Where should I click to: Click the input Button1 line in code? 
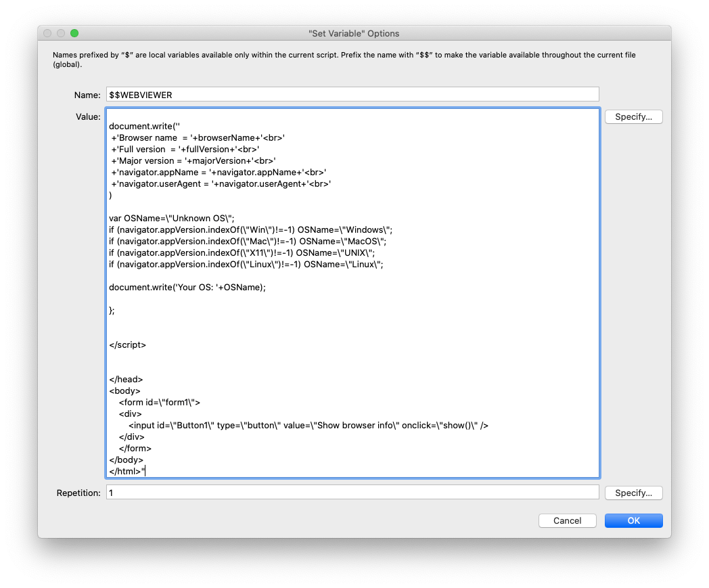pyautogui.click(x=308, y=425)
